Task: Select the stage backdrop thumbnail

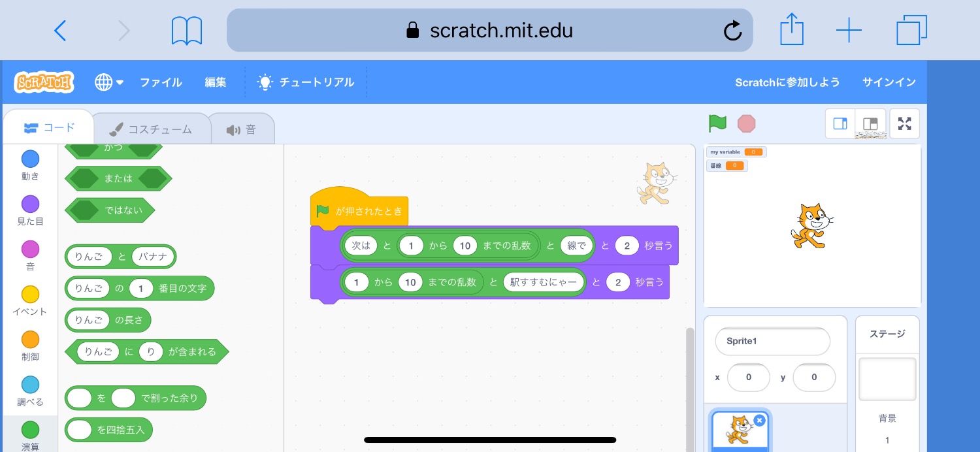Action: [x=887, y=379]
